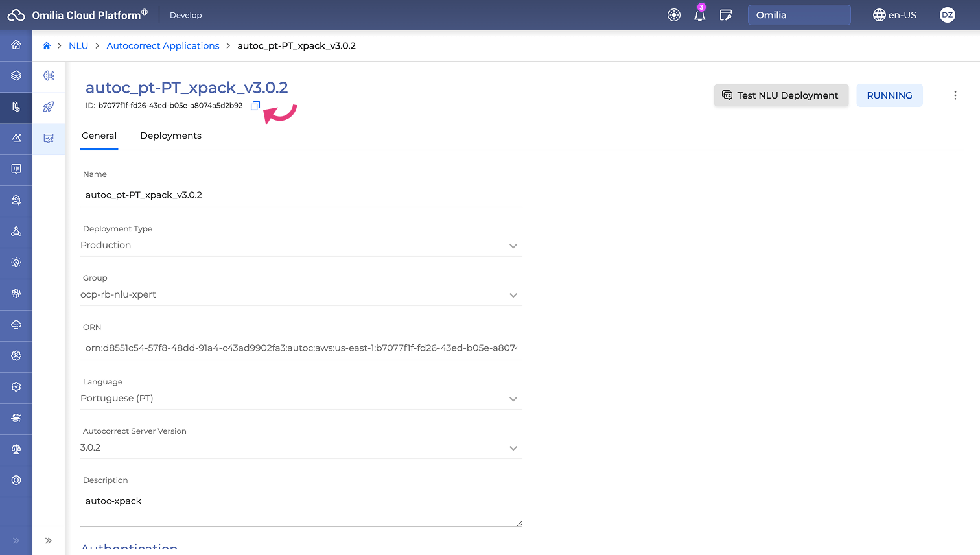980x555 pixels.
Task: Expand the main sidebar with double chevron
Action: click(16, 541)
